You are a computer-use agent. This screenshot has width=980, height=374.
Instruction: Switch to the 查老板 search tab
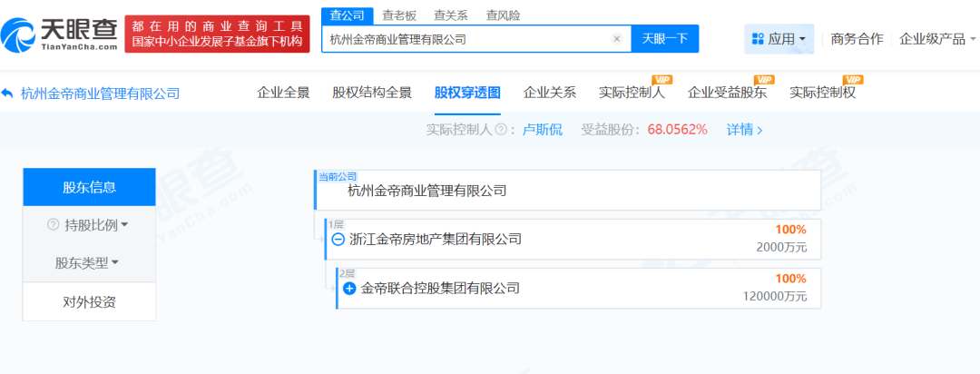coord(399,15)
